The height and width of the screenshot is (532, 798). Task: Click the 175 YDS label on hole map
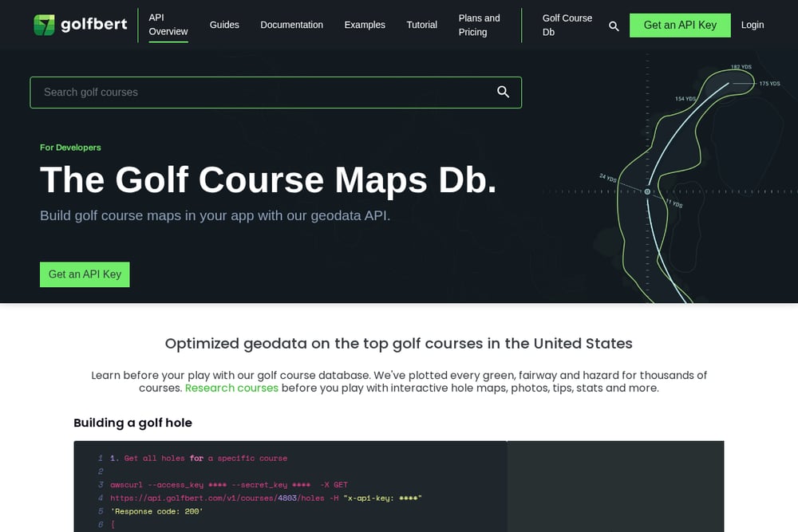[769, 84]
